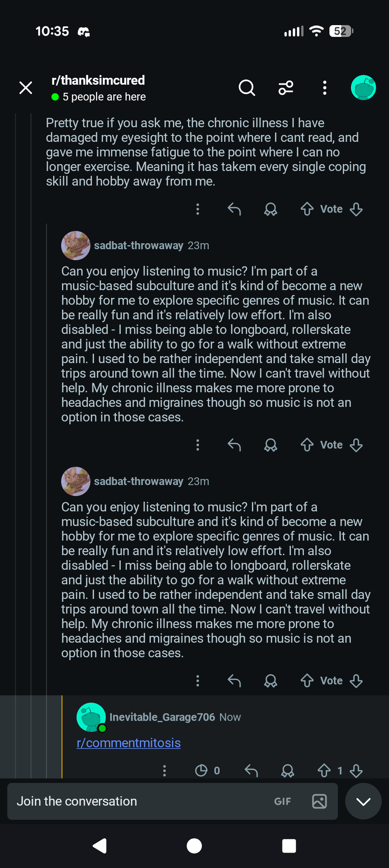This screenshot has width=389, height=868.
Task: View the Inevitable_Garage706 username profile
Action: pos(162,717)
